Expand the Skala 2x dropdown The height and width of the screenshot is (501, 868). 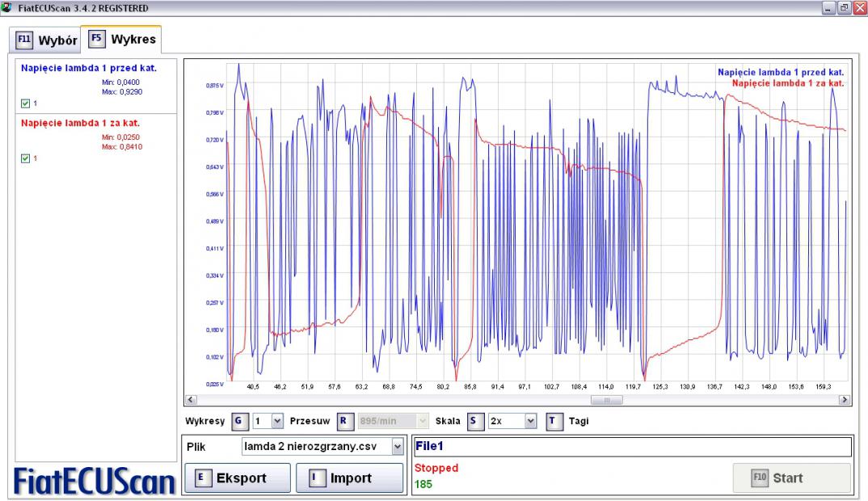click(x=530, y=421)
